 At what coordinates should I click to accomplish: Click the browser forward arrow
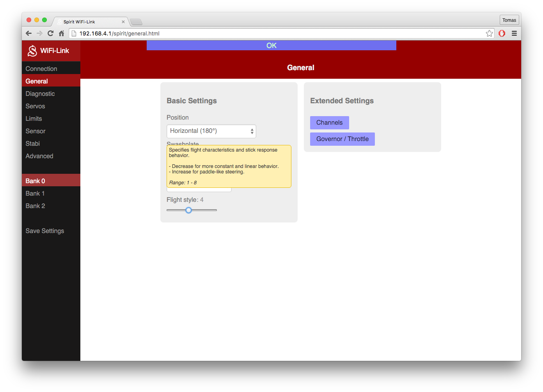click(x=39, y=34)
